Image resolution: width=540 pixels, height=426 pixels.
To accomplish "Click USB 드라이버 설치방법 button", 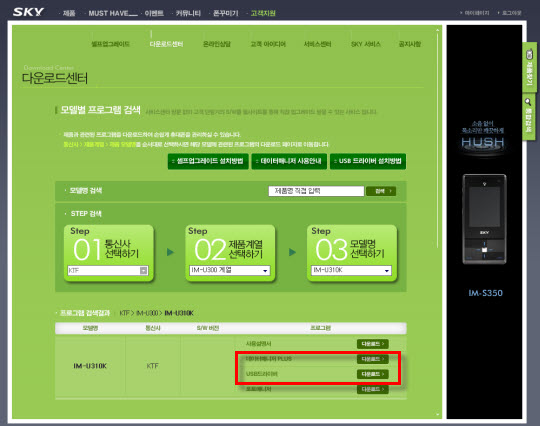I will click(368, 161).
